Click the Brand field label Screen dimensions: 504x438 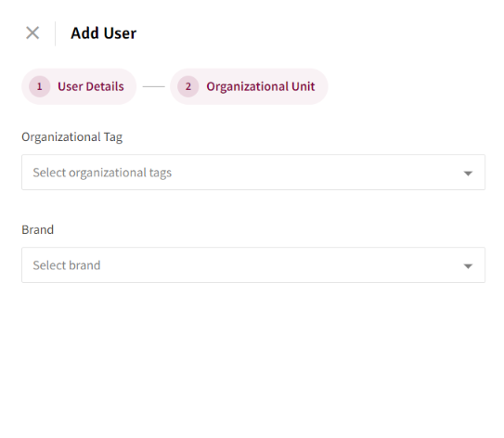[38, 230]
